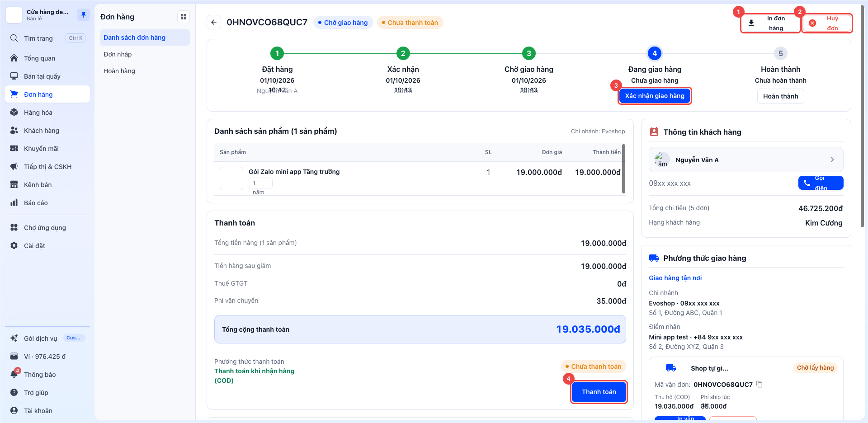The width and height of the screenshot is (868, 423).
Task: Switch to Hoàn hàng list
Action: (x=145, y=71)
